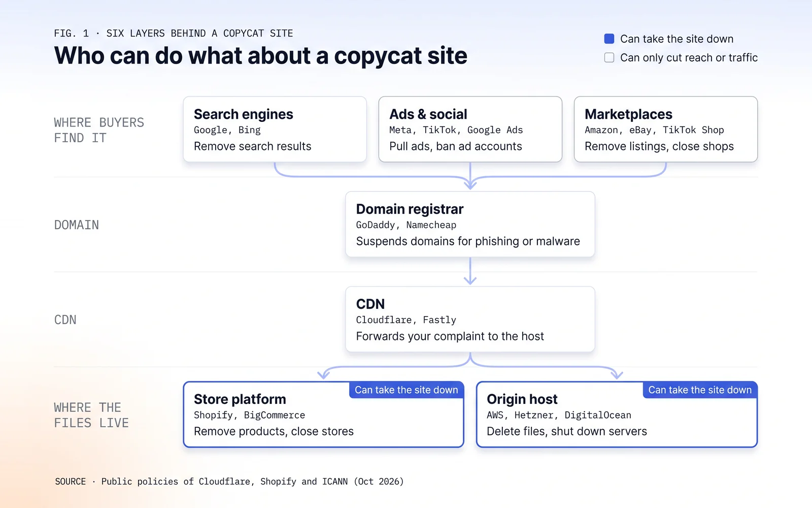The height and width of the screenshot is (508, 812).
Task: Click 'Remove listings, close shops' text
Action: 659,146
